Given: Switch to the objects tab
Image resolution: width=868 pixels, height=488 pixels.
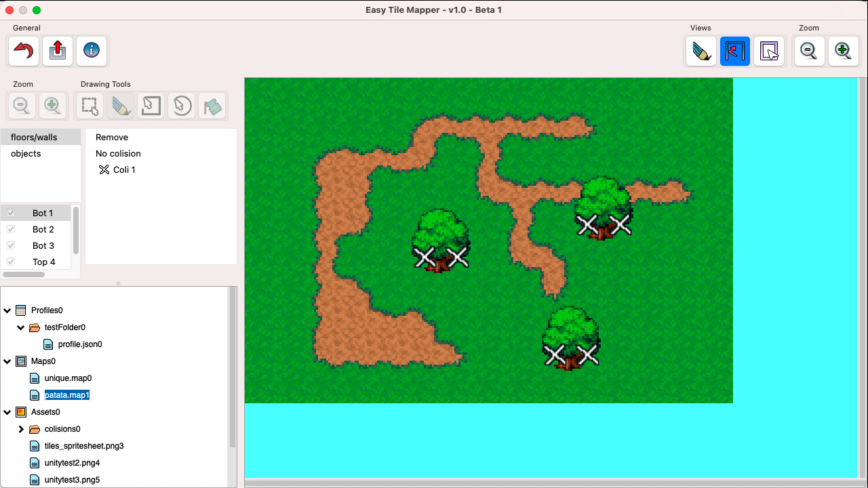Looking at the screenshot, I should [26, 153].
